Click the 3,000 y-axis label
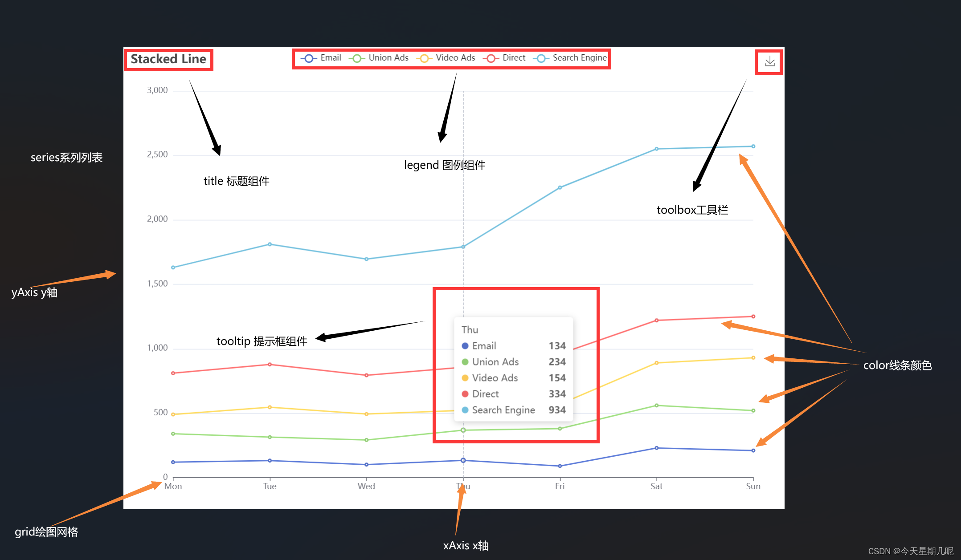The height and width of the screenshot is (560, 961). coord(157,90)
